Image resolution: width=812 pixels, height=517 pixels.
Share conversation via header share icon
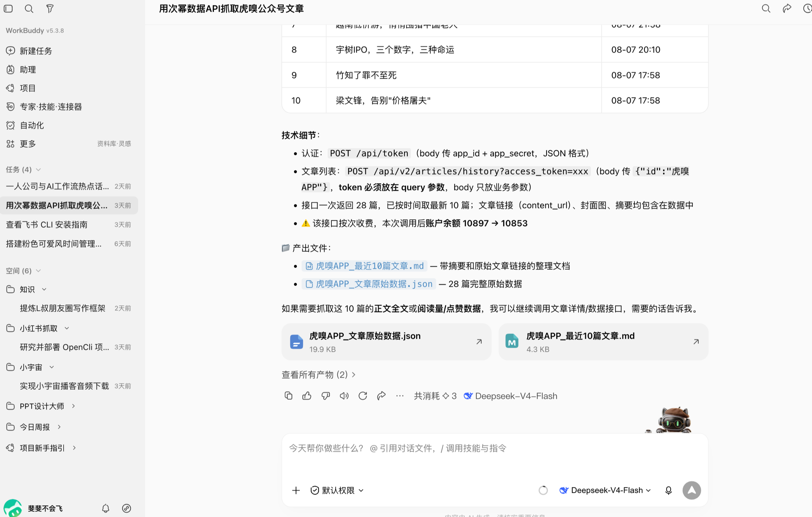tap(787, 9)
